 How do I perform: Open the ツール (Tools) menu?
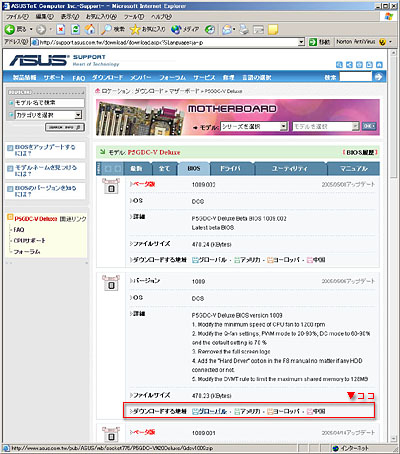[x=134, y=16]
